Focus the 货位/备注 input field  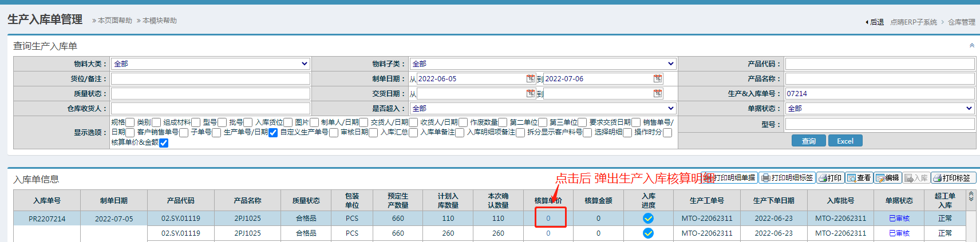pyautogui.click(x=211, y=78)
